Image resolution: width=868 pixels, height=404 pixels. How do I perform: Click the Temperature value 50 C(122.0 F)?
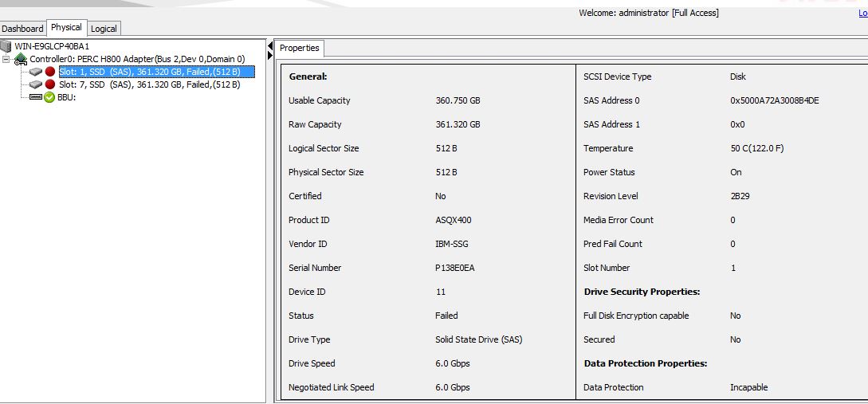[x=756, y=148]
